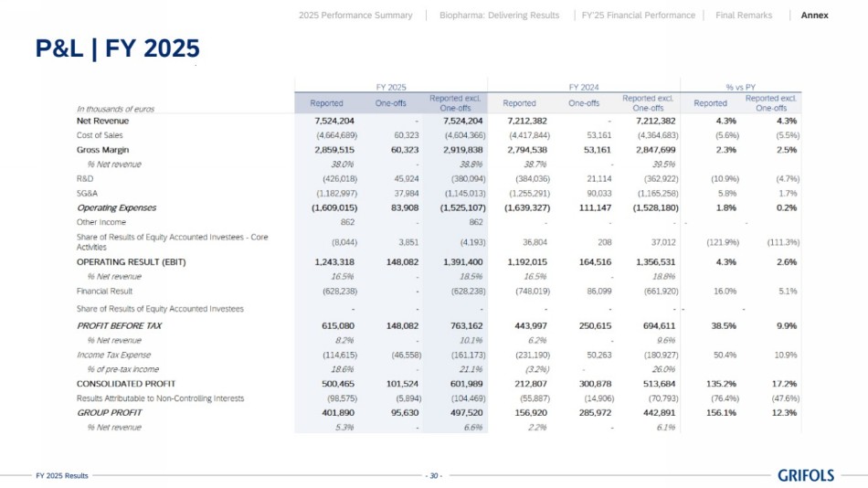Click the PROFIT BEFORE TAX row label

point(119,325)
